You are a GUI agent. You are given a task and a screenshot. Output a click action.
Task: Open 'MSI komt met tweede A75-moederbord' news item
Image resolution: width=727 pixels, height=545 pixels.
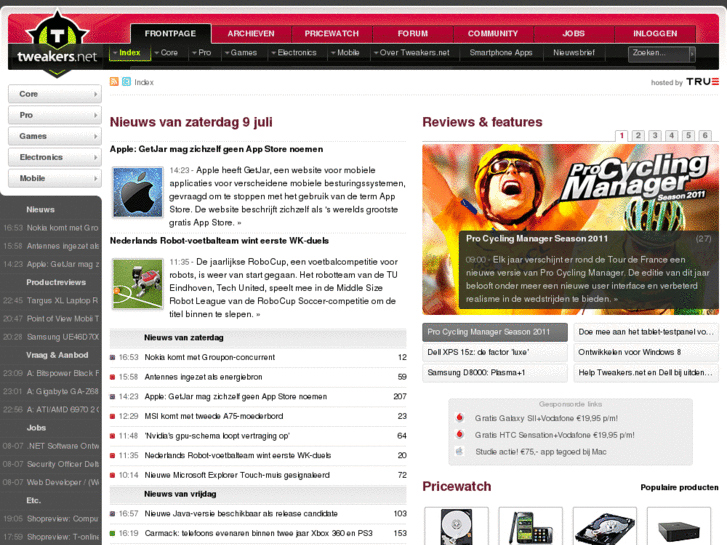(214, 416)
